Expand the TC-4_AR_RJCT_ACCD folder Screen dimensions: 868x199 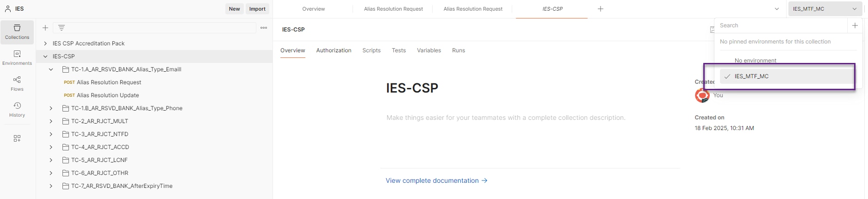(x=51, y=147)
